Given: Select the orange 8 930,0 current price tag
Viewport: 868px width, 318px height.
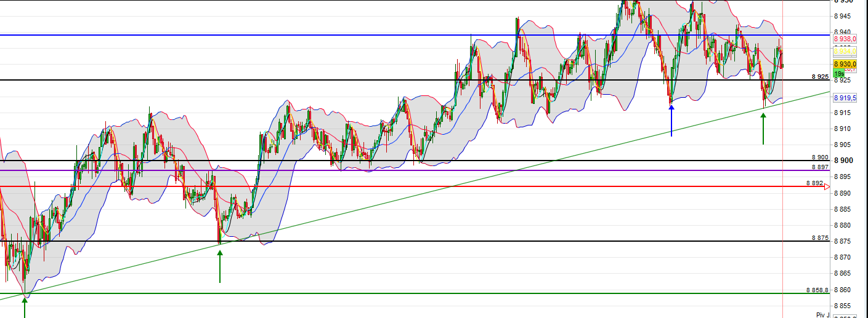Looking at the screenshot, I should 845,64.
